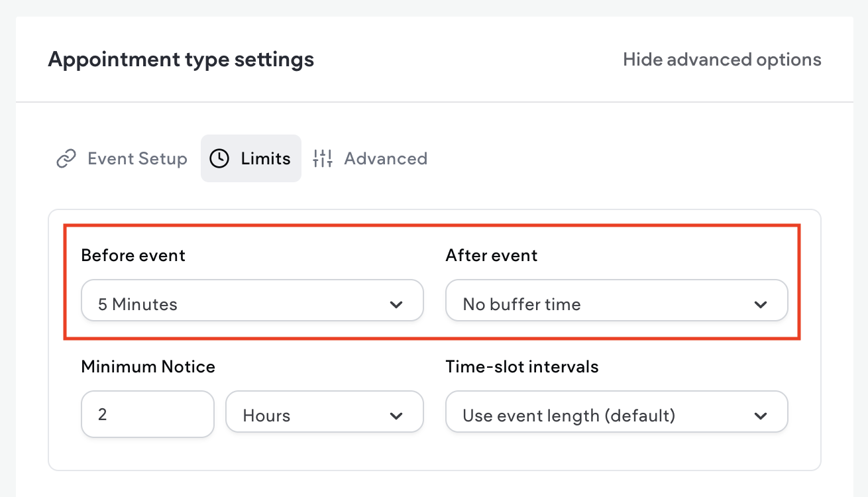Click the 'Appointment type settings' heading
This screenshot has width=868, height=497.
[181, 60]
